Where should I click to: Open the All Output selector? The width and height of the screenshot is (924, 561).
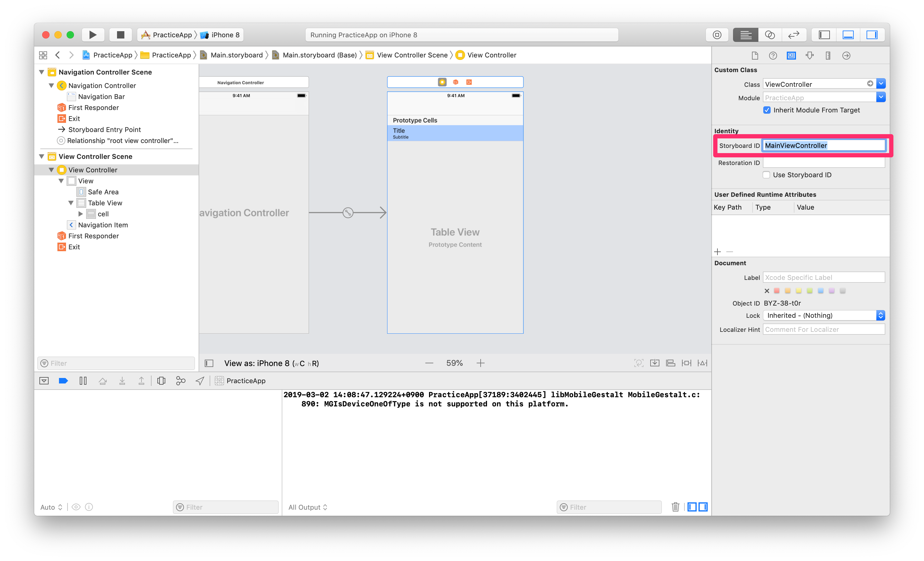(307, 507)
